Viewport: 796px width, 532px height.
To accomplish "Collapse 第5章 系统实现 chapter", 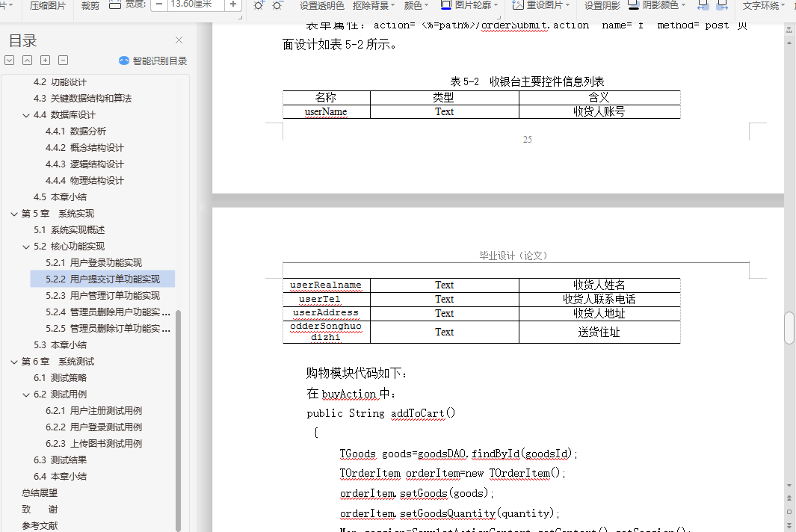I will 14,214.
